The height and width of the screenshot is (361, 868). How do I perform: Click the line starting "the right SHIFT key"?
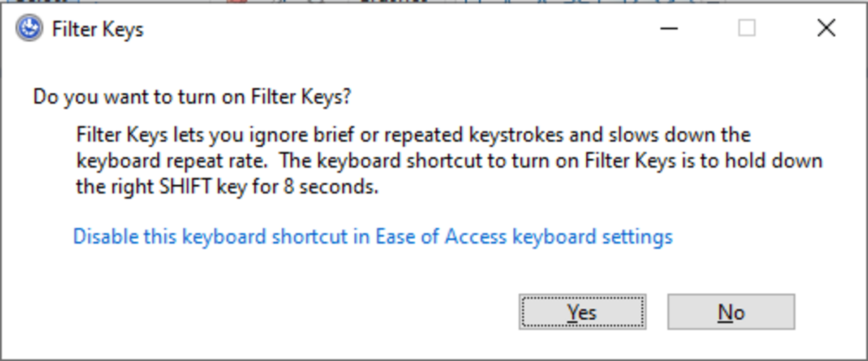coord(227,188)
